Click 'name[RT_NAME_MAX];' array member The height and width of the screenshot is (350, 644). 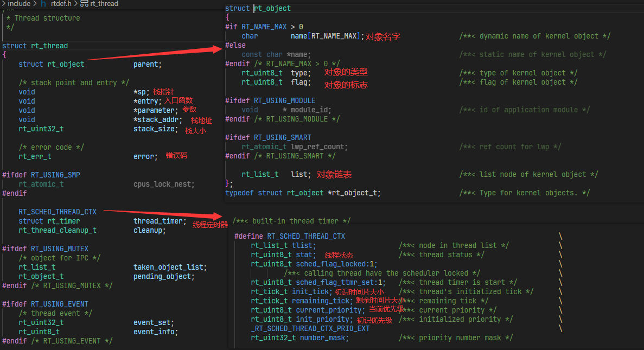[327, 36]
